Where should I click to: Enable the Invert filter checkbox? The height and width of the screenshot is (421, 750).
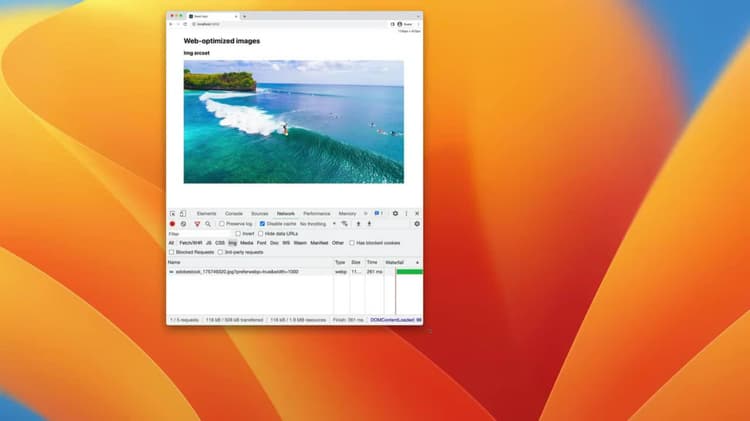point(238,233)
